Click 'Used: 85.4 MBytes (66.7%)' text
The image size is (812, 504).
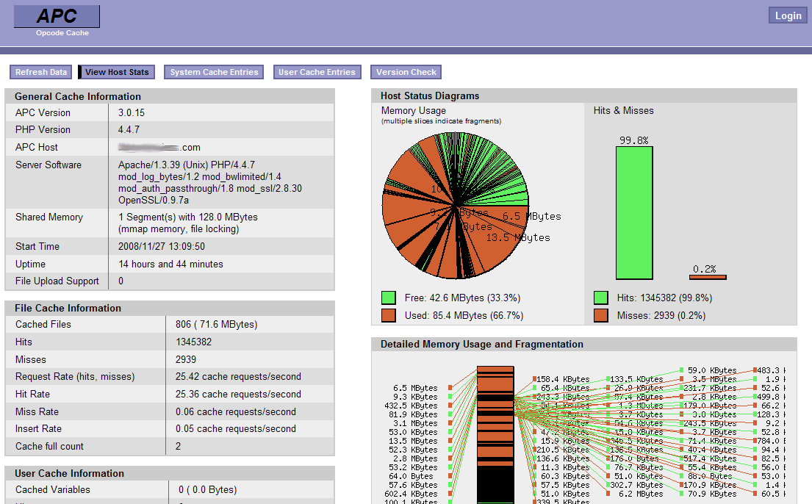[x=464, y=315]
